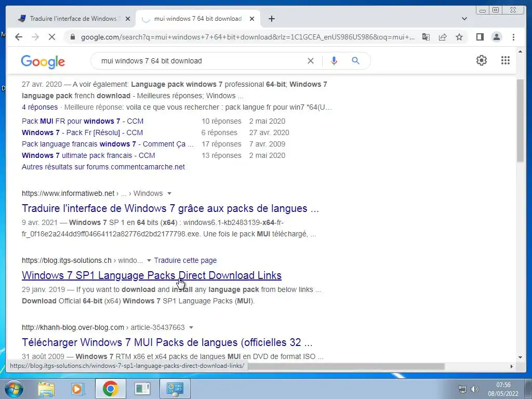Click the horizontal scrollbar right arrow
Screen dimensions: 532x399
click(x=512, y=366)
